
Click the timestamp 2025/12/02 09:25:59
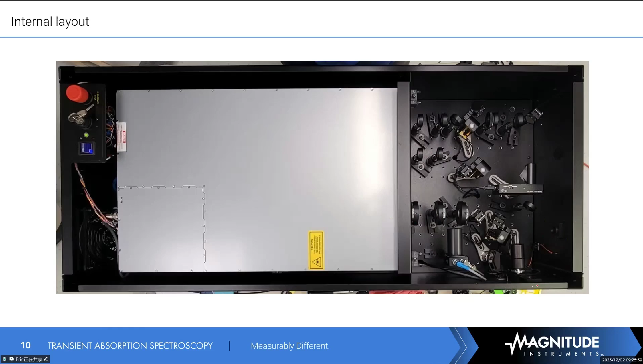click(x=622, y=360)
